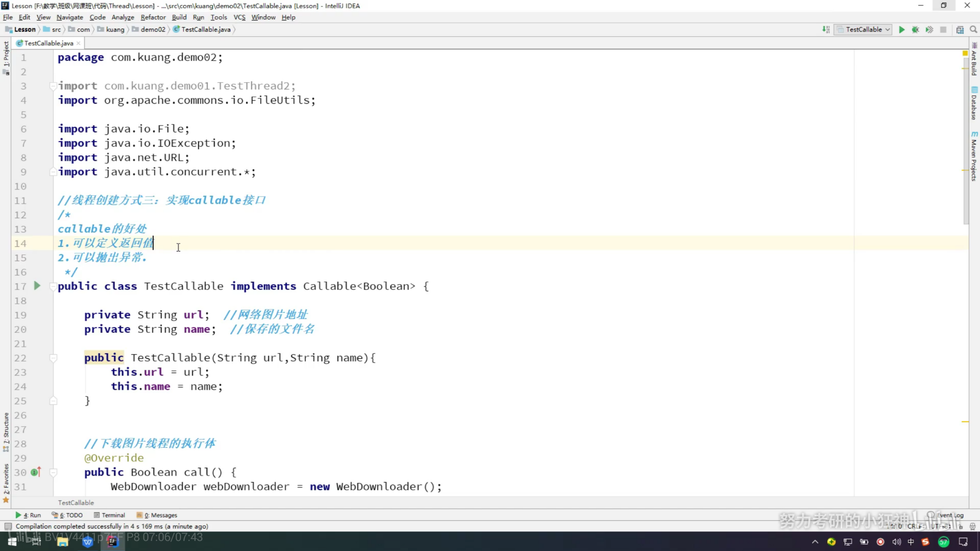980x551 pixels.
Task: Collapse the call() method fold at line 30
Action: 53,472
